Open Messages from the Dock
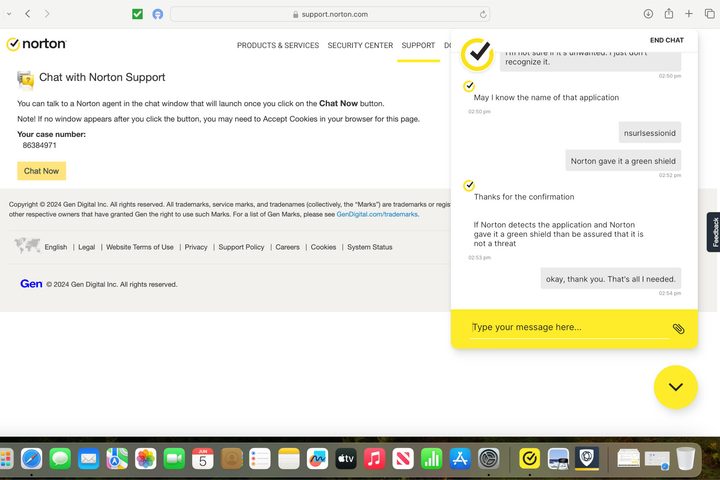This screenshot has height=480, width=720. [60, 458]
